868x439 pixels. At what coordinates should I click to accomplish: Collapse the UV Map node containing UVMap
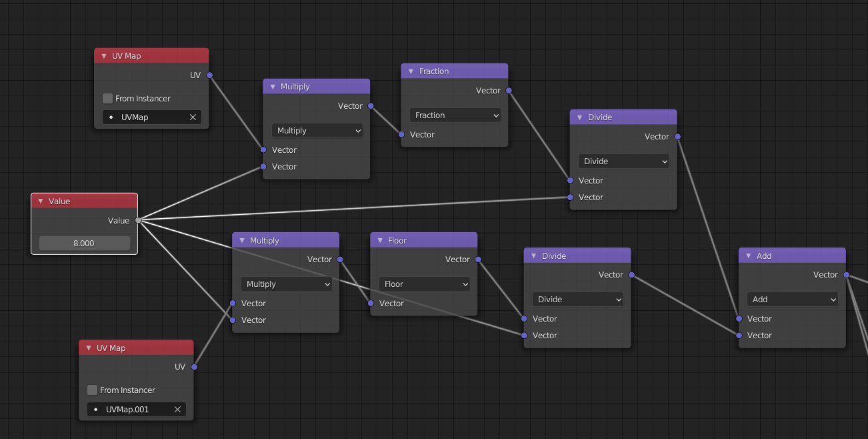[104, 56]
